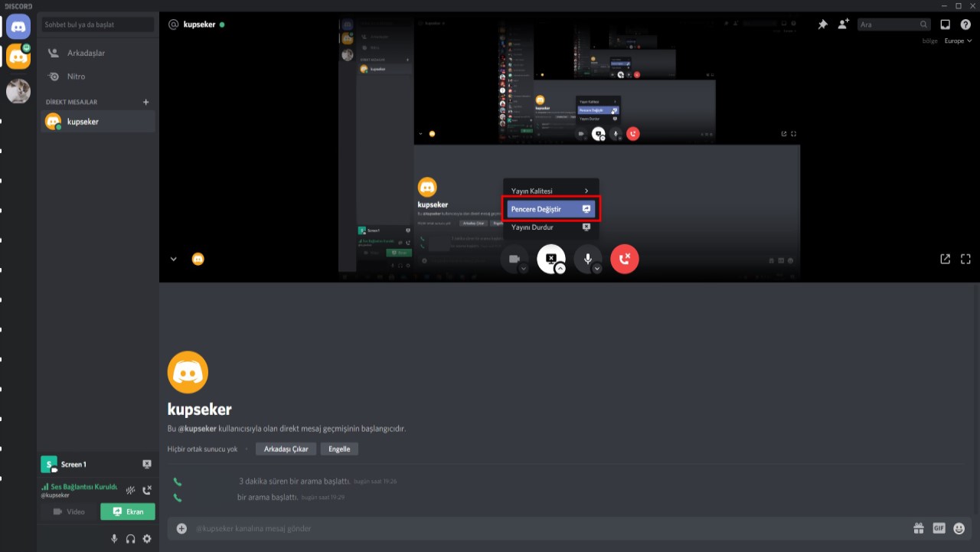Select Pencere Değiştir menu entry
Image resolution: width=980 pixels, height=552 pixels.
point(551,209)
